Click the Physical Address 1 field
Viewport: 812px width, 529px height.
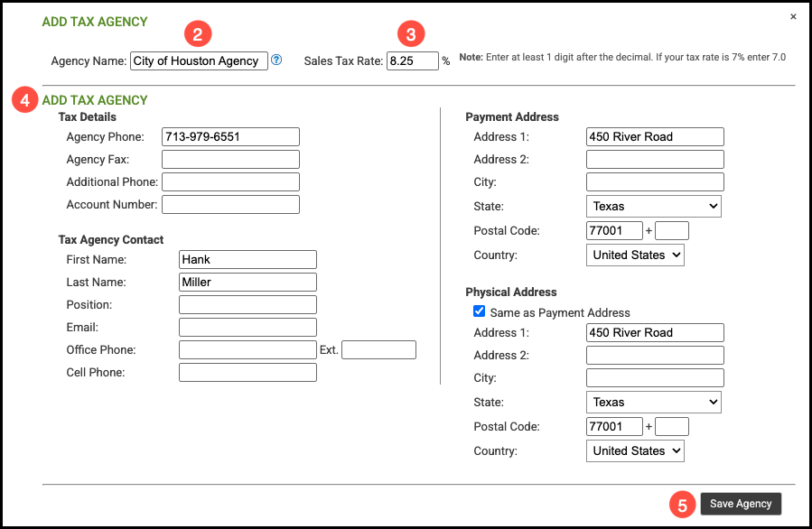point(655,332)
